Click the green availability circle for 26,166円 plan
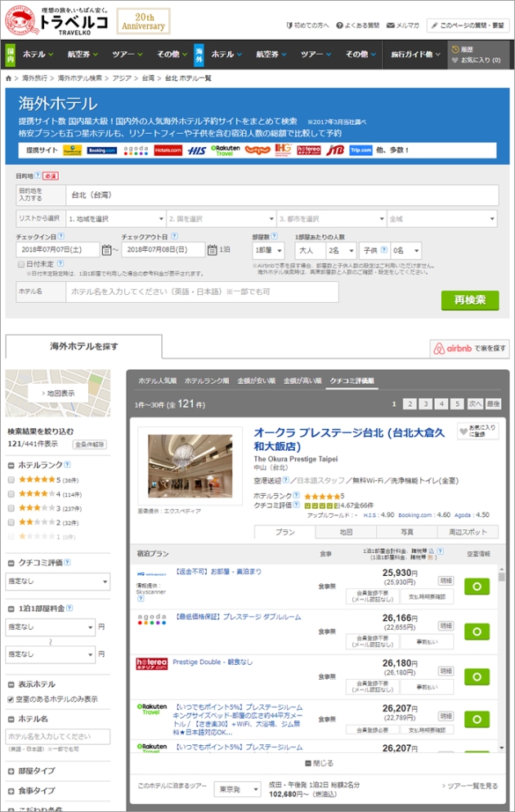Image resolution: width=515 pixels, height=812 pixels. 477,631
